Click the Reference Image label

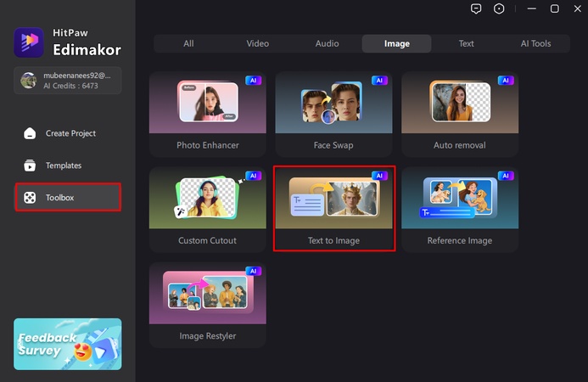[x=460, y=240]
